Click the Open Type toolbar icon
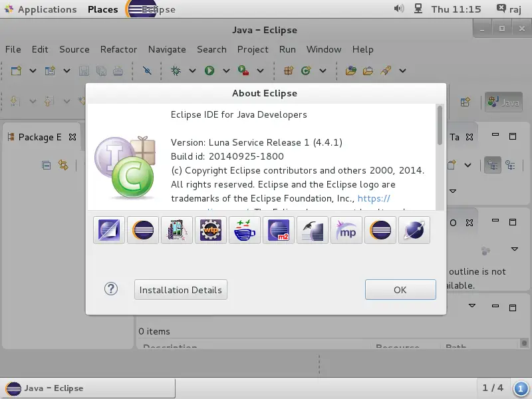 (x=351, y=70)
